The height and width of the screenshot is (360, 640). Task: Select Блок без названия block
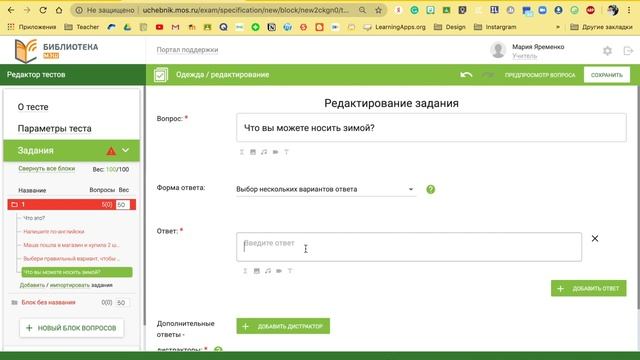click(x=48, y=302)
